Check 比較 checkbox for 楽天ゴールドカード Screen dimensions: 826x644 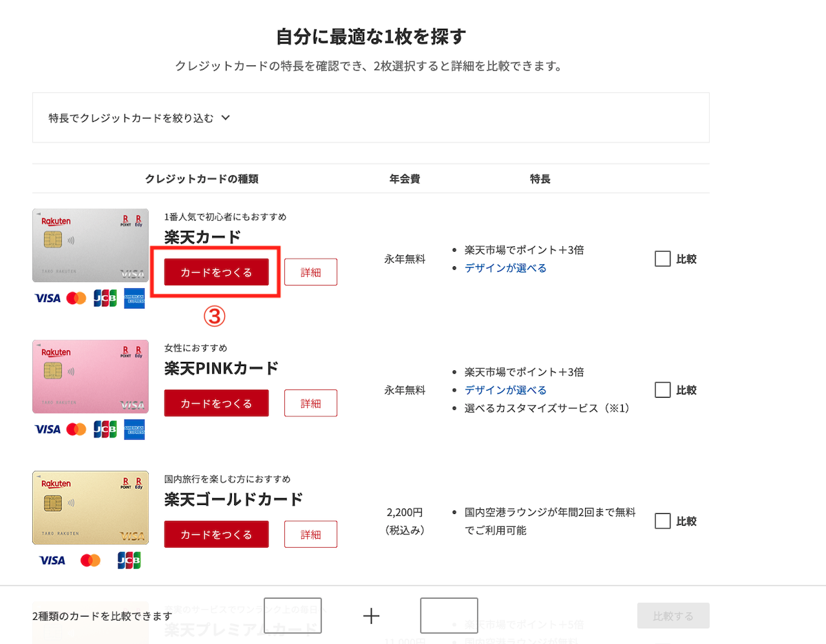662,522
